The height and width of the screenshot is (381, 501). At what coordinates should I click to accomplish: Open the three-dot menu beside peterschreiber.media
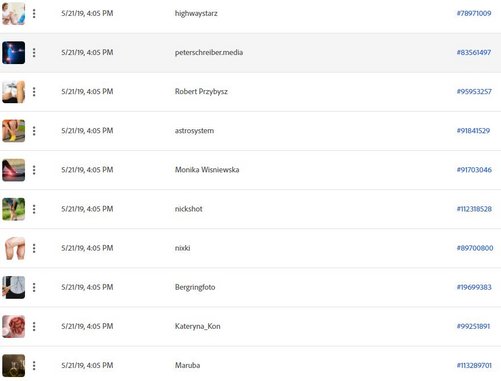point(34,53)
